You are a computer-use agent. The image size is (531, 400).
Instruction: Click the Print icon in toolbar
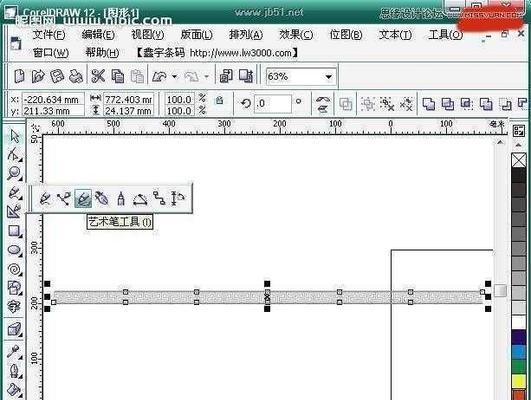point(76,76)
